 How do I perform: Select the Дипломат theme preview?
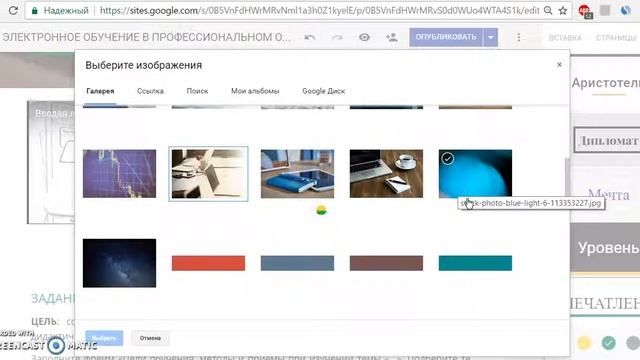607,140
